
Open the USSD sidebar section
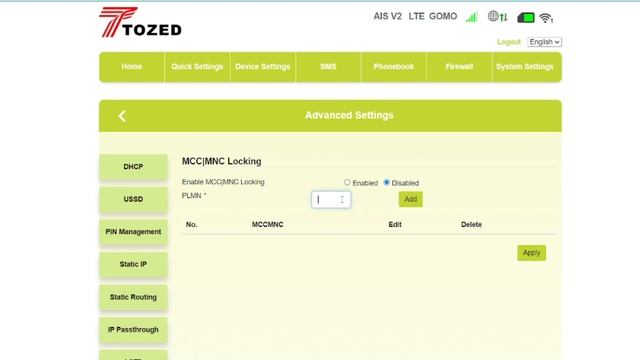pyautogui.click(x=133, y=200)
